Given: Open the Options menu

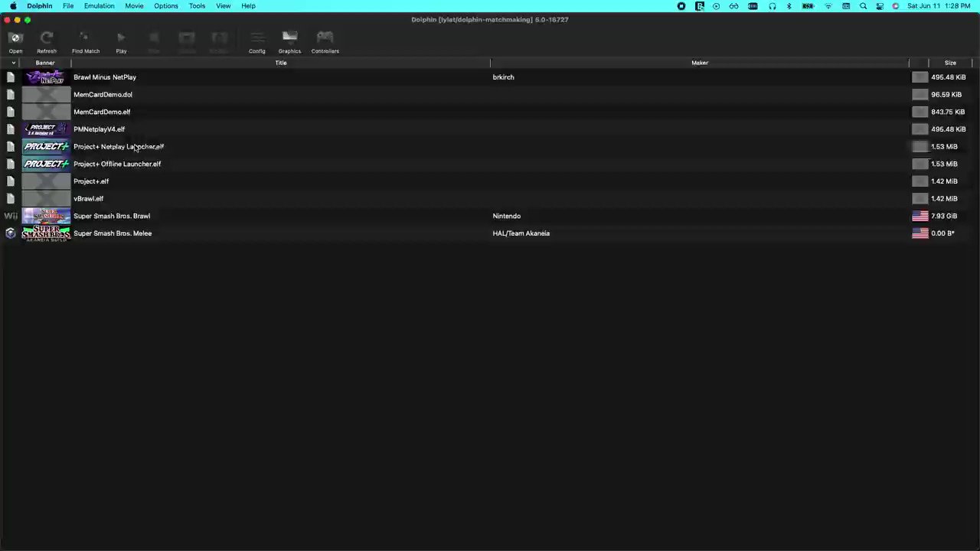Looking at the screenshot, I should coord(166,6).
